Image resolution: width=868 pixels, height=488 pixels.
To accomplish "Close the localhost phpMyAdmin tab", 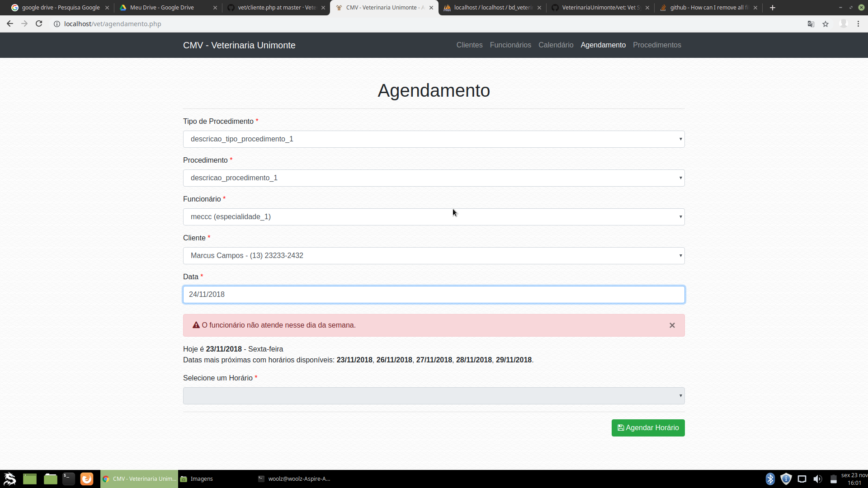I will click(539, 8).
